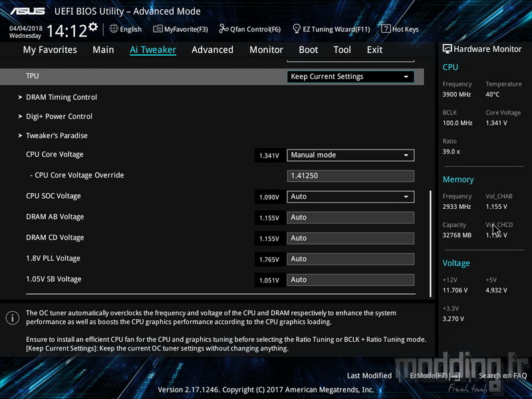The width and height of the screenshot is (532, 399).
Task: Open the My Favorites tab
Action: pos(50,50)
